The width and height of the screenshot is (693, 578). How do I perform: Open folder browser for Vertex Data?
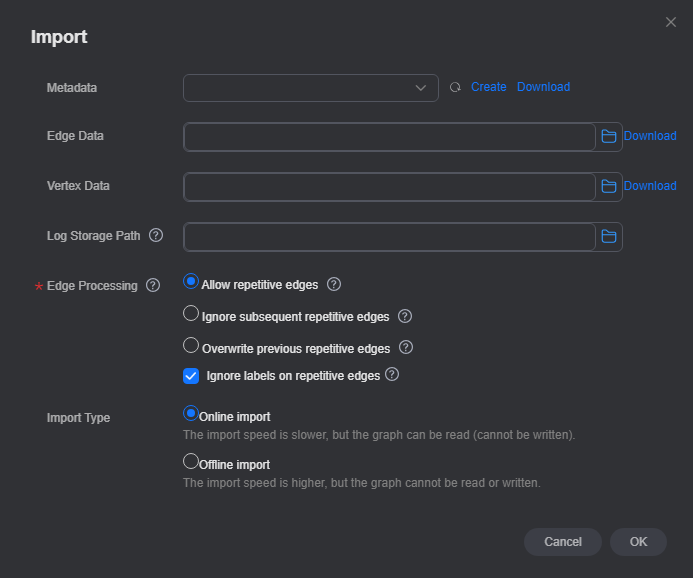coord(609,186)
